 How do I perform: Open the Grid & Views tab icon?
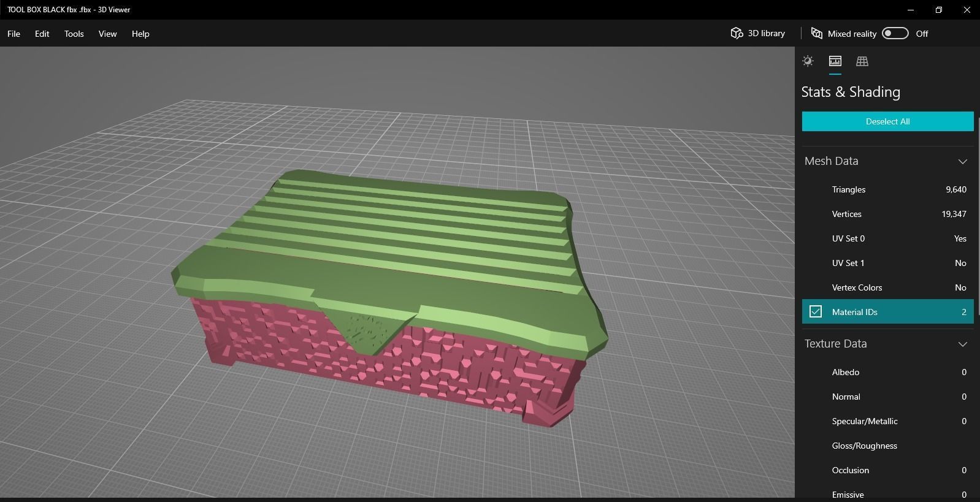pos(862,61)
